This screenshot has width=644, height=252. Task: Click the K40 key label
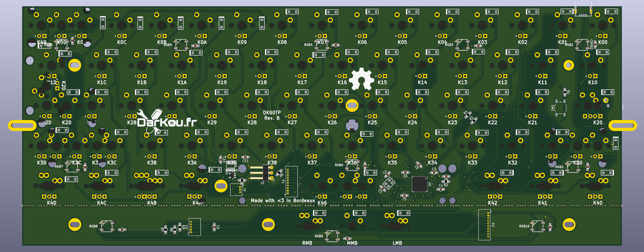[x=598, y=203]
